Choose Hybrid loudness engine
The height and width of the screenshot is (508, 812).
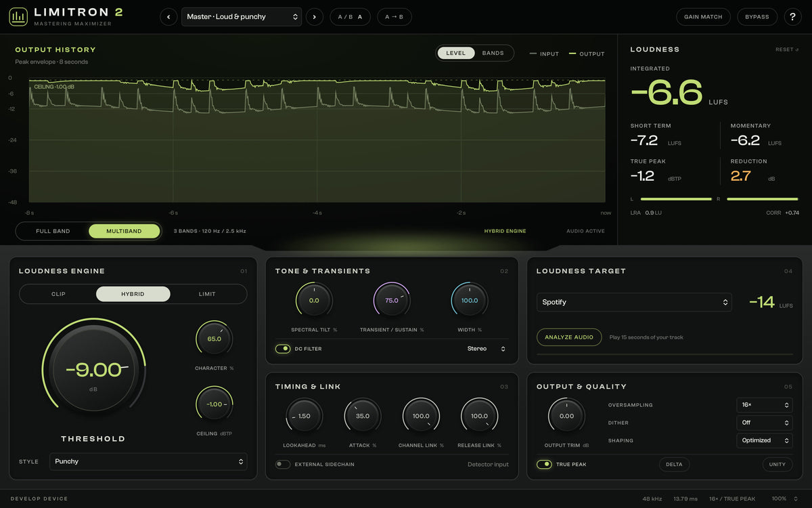133,294
